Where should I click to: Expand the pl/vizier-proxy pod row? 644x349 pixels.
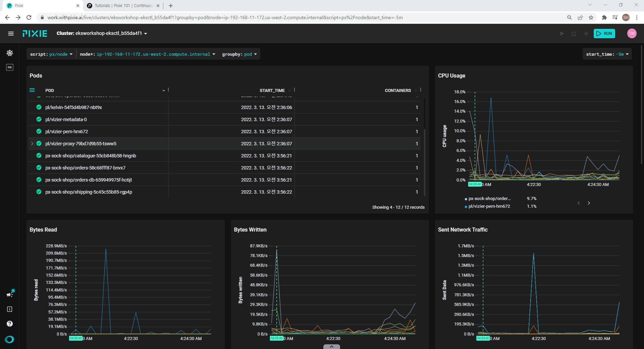click(x=32, y=144)
